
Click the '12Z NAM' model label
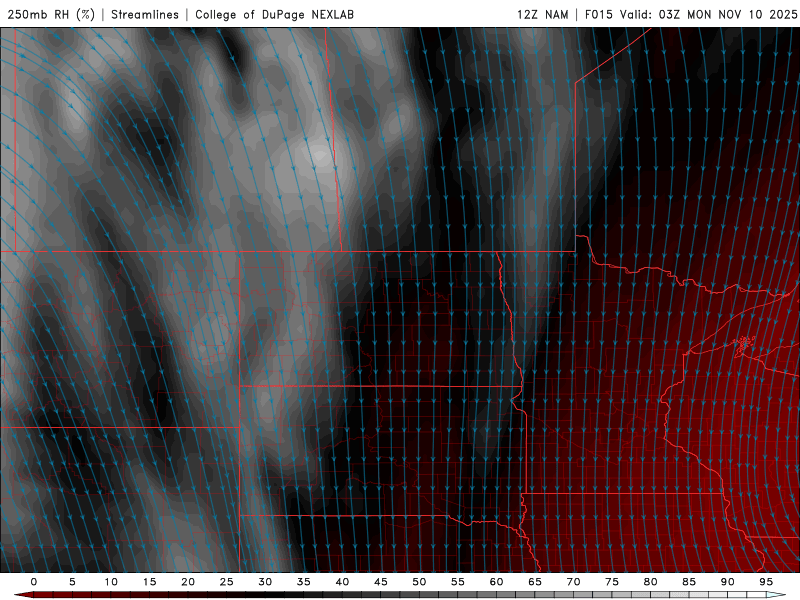542,14
